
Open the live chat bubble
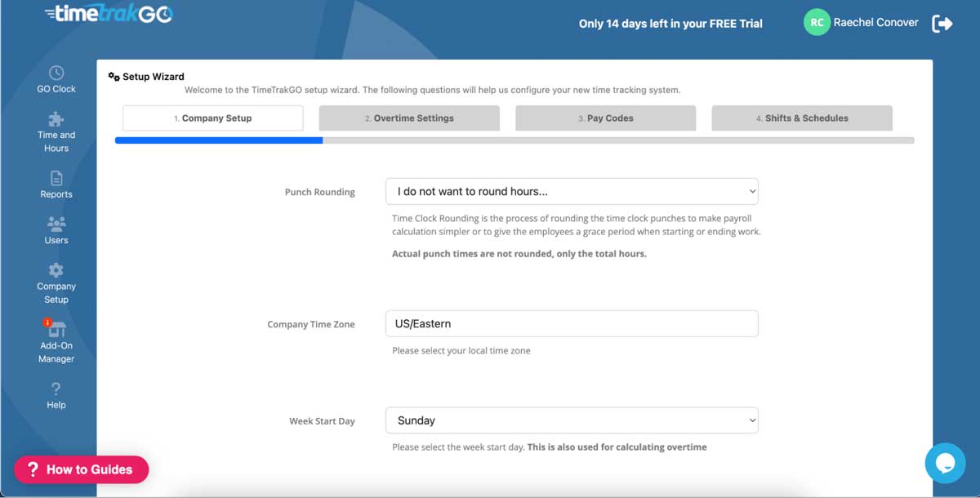pyautogui.click(x=945, y=463)
